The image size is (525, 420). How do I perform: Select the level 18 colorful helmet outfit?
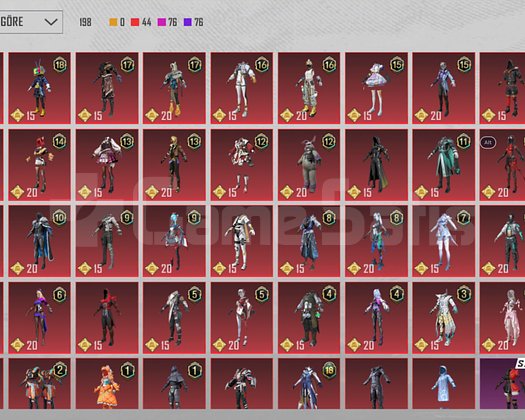[40, 88]
